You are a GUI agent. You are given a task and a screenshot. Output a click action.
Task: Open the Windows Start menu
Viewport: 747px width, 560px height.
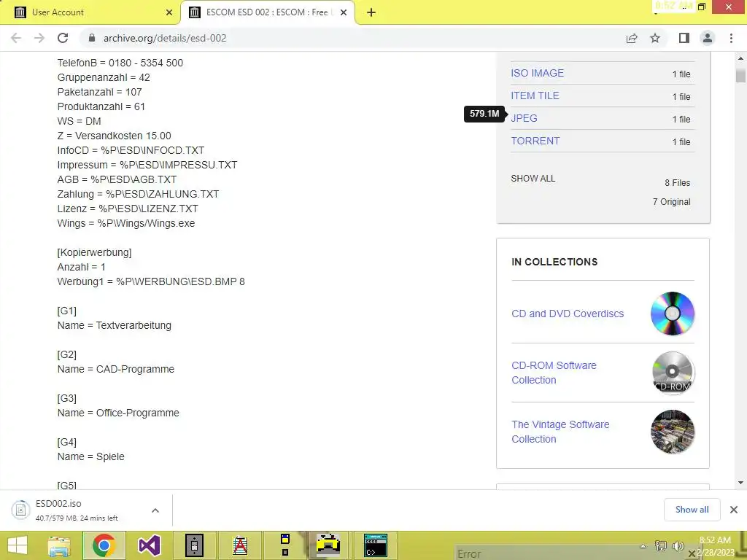point(18,545)
